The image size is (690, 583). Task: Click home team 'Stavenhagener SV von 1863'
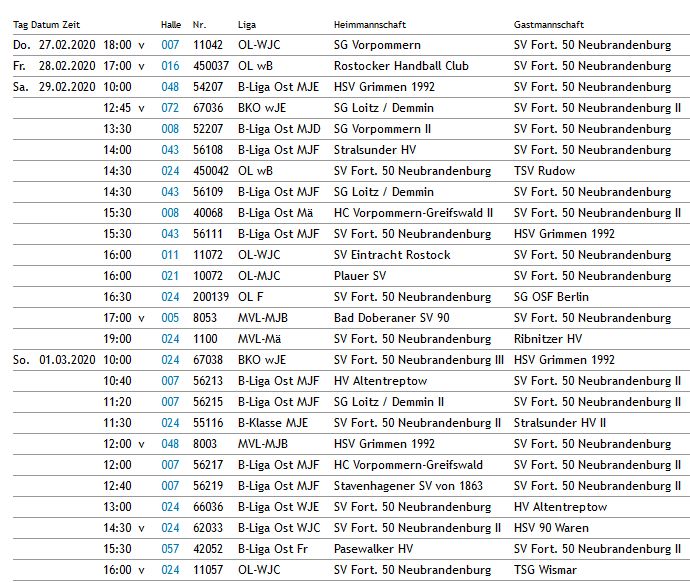pos(408,486)
